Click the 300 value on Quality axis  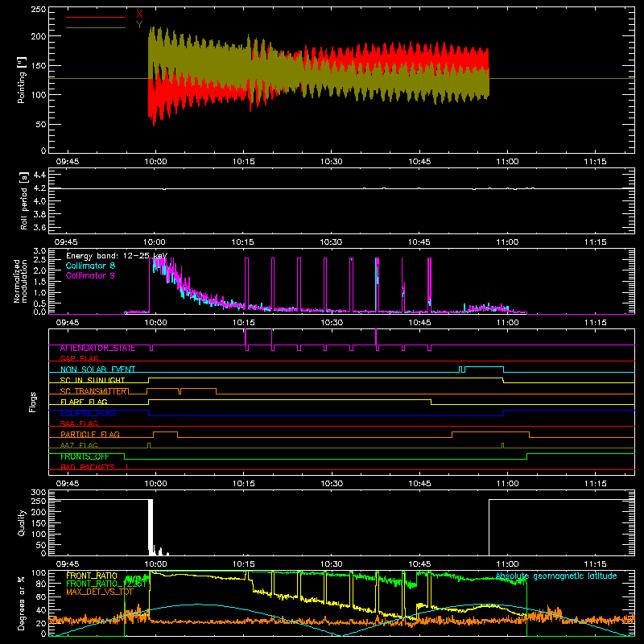point(38,493)
